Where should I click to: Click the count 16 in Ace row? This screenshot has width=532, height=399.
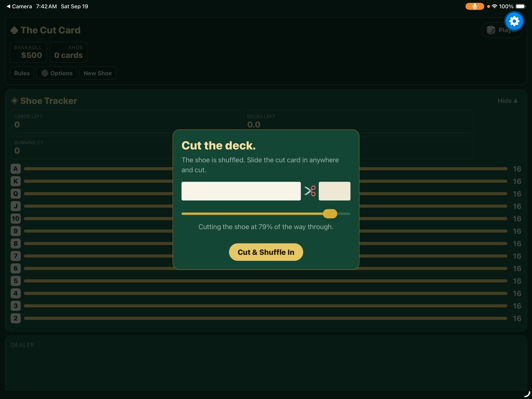[517, 169]
